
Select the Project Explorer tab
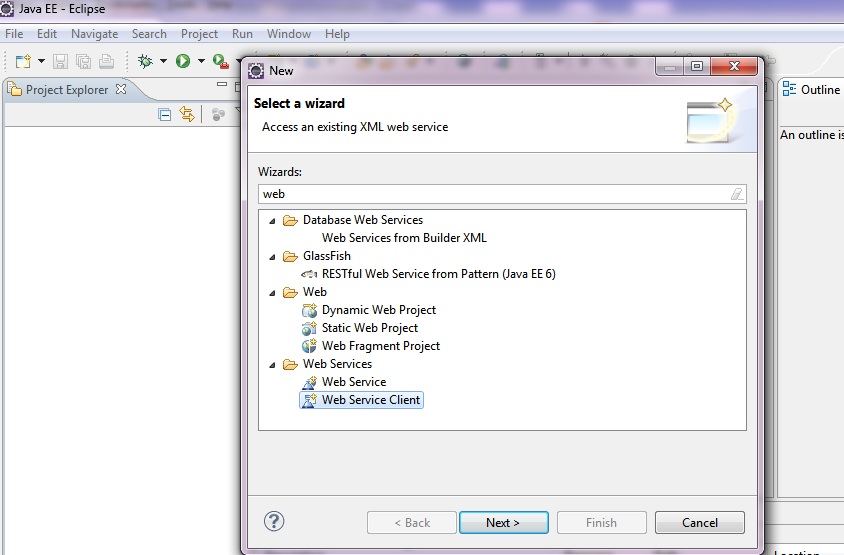coord(67,90)
